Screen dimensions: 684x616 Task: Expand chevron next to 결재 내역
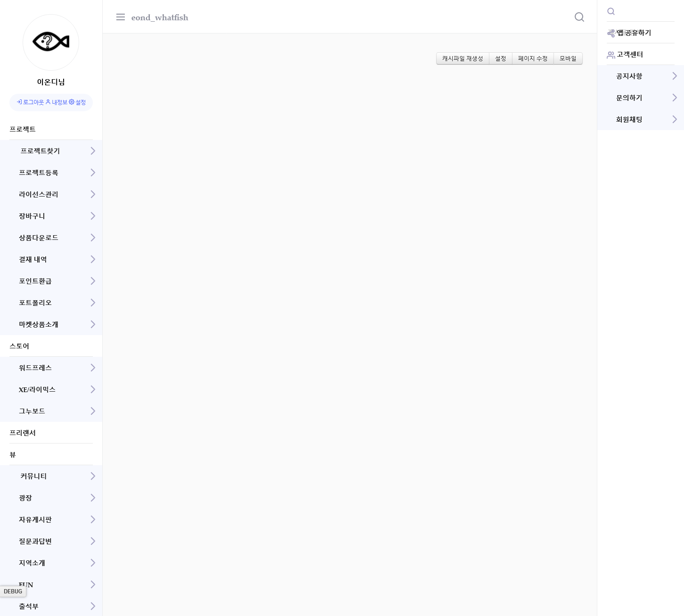(x=93, y=259)
